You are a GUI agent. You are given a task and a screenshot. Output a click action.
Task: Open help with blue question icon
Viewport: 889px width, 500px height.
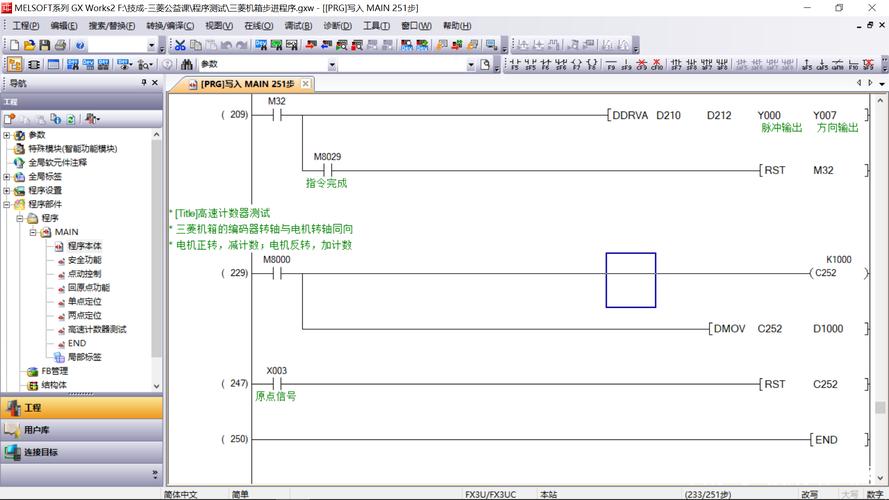tap(80, 45)
